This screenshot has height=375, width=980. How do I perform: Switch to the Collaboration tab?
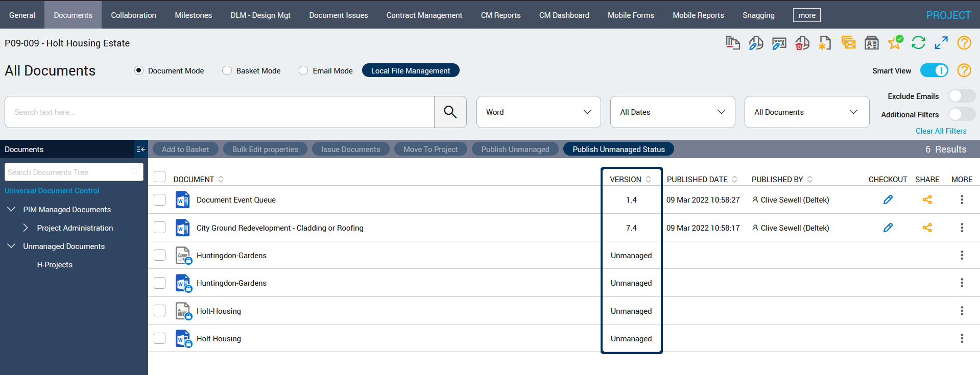pos(133,15)
